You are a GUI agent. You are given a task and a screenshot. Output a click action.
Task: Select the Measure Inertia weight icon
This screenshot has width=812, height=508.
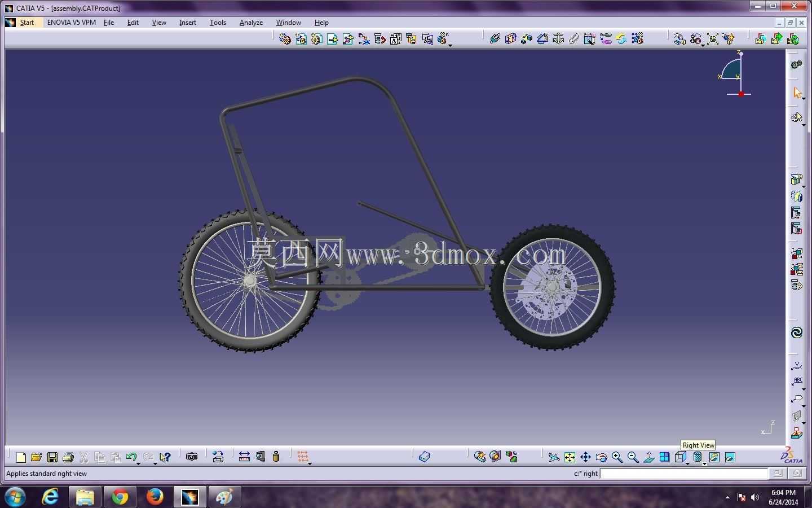(276, 457)
